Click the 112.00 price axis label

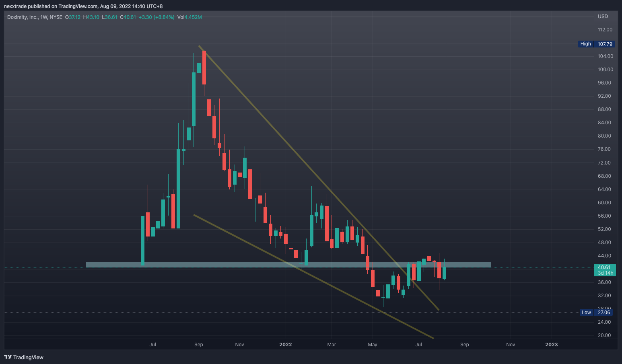605,30
